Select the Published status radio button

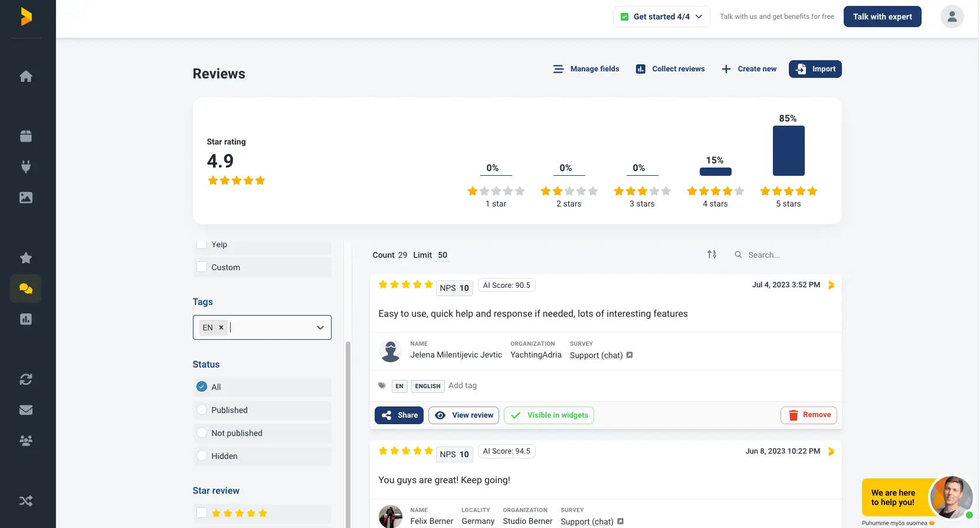[x=202, y=410]
